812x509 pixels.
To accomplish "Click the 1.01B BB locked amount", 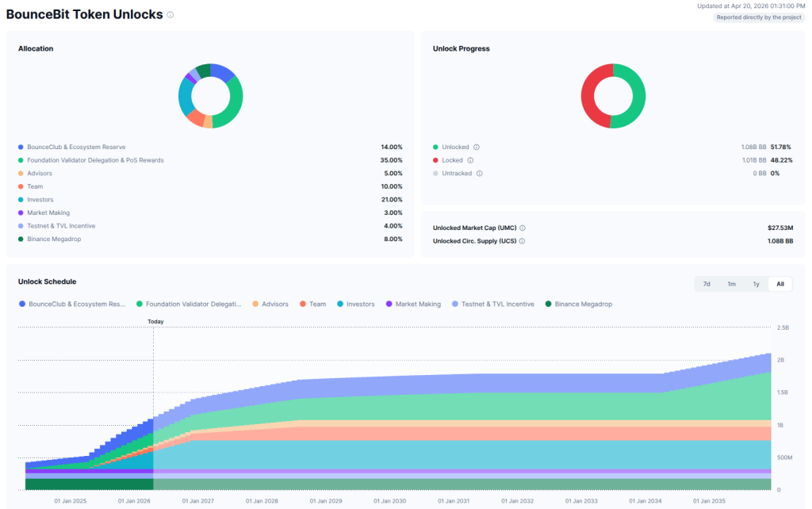I will pyautogui.click(x=754, y=160).
